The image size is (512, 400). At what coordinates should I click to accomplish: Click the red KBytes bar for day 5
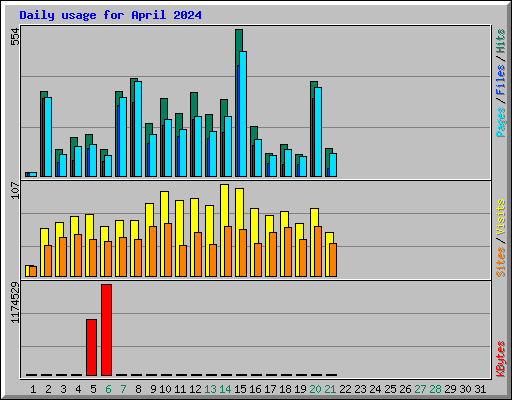pos(91,347)
